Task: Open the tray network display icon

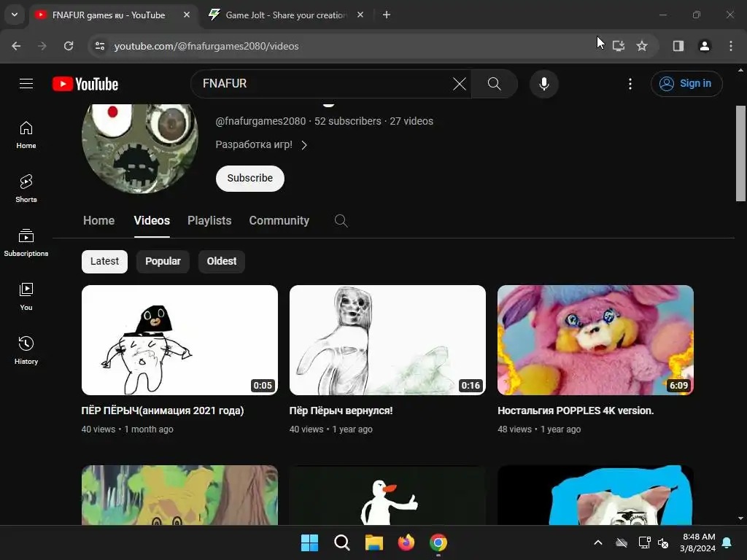Action: [644, 542]
